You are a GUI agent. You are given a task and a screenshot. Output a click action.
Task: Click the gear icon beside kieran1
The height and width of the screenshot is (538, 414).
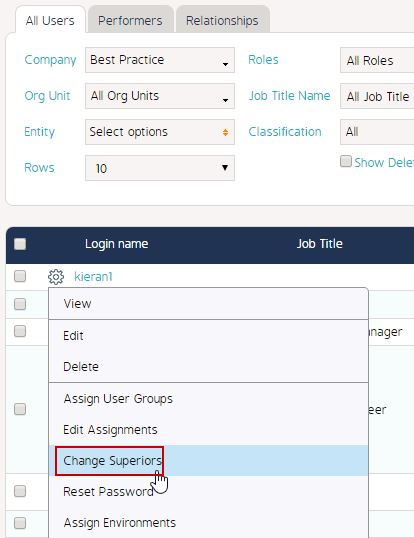click(x=56, y=277)
